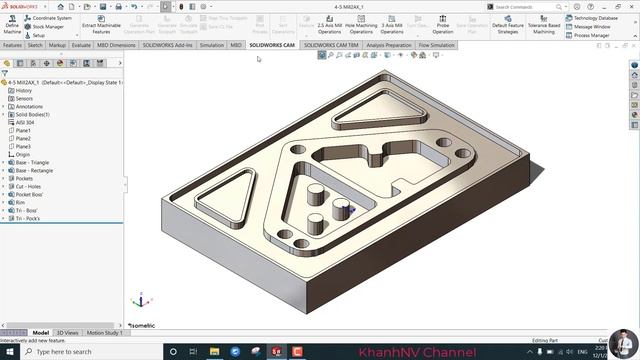
Task: Show the Message Window
Action: pos(588,27)
